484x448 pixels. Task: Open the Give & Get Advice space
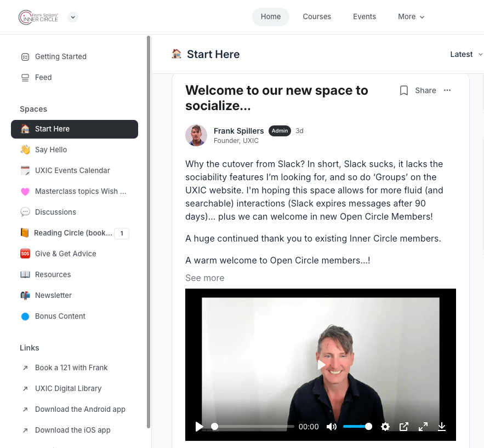click(x=64, y=254)
